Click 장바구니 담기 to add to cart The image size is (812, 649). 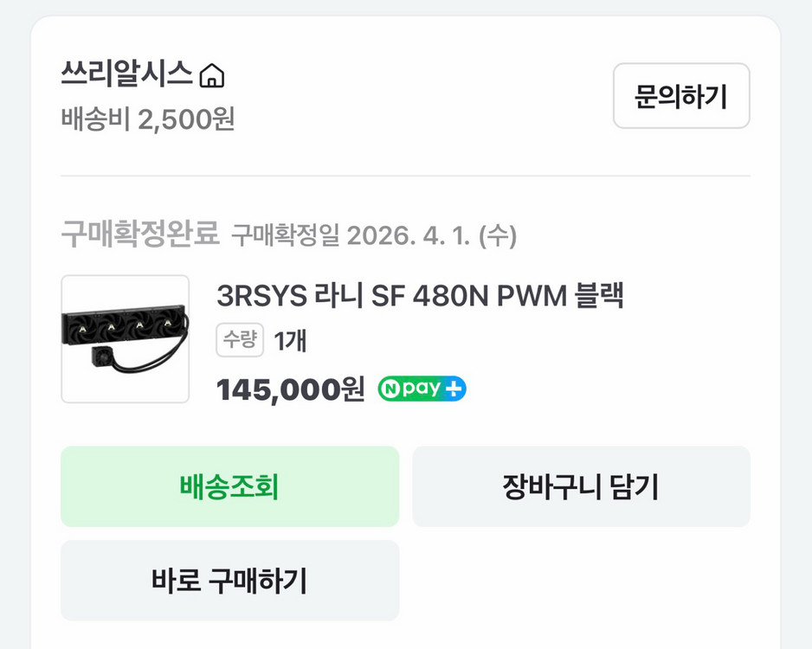coord(582,485)
